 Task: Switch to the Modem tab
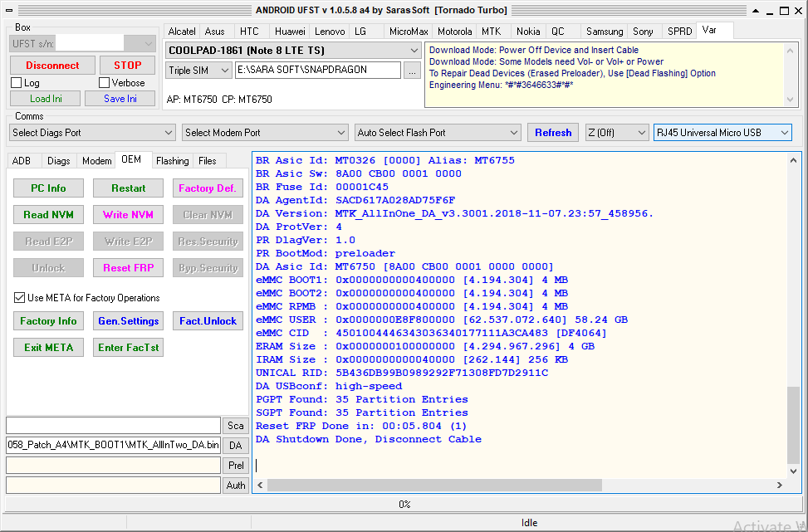tap(96, 161)
